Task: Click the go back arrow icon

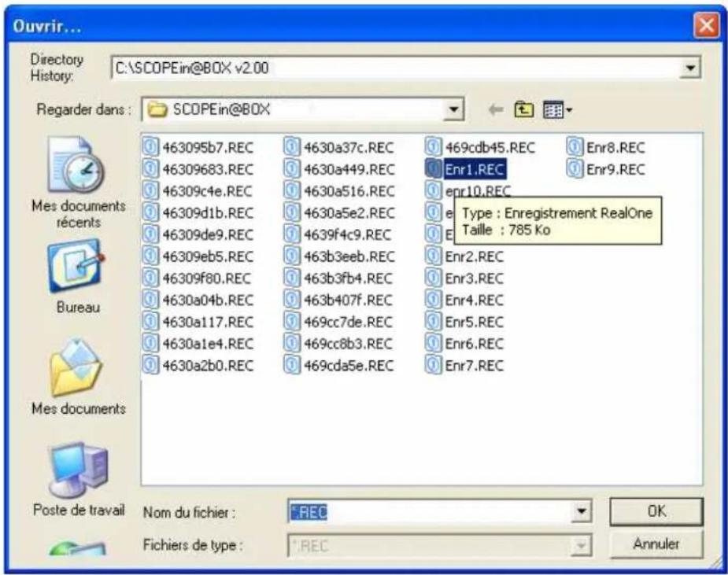Action: 496,110
